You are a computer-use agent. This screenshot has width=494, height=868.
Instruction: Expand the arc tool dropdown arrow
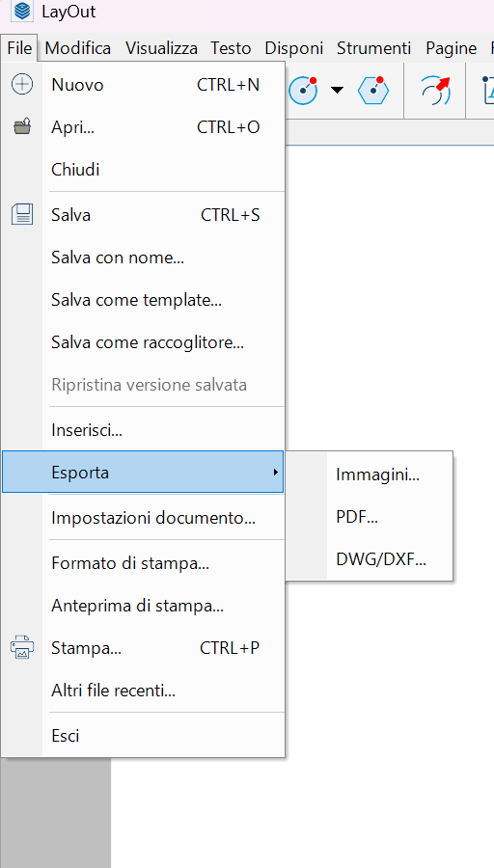pos(337,91)
